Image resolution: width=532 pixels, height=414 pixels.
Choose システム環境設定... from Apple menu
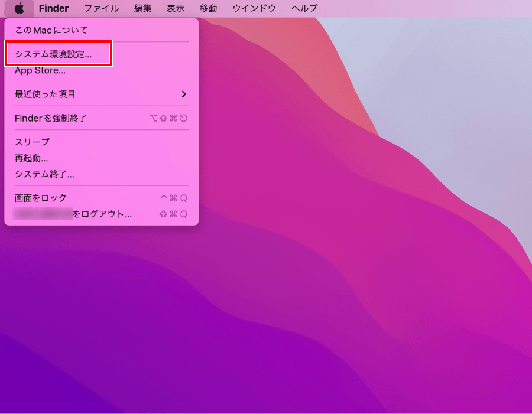[x=102, y=54]
